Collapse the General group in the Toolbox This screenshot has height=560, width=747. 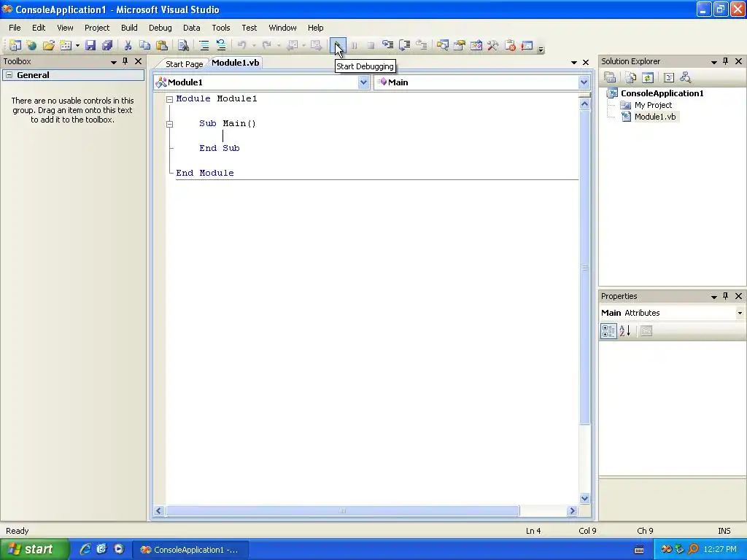[x=9, y=75]
